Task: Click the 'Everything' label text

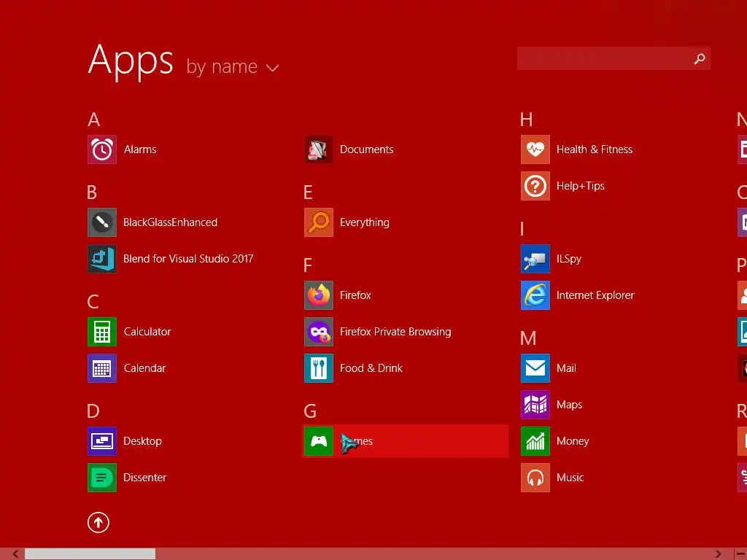Action: pos(365,223)
